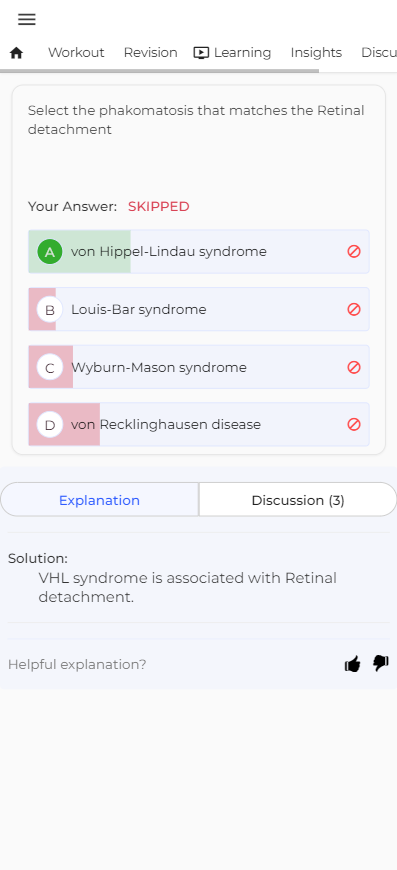Image resolution: width=397 pixels, height=870 pixels.
Task: Show the Explanation panel
Action: tap(99, 500)
